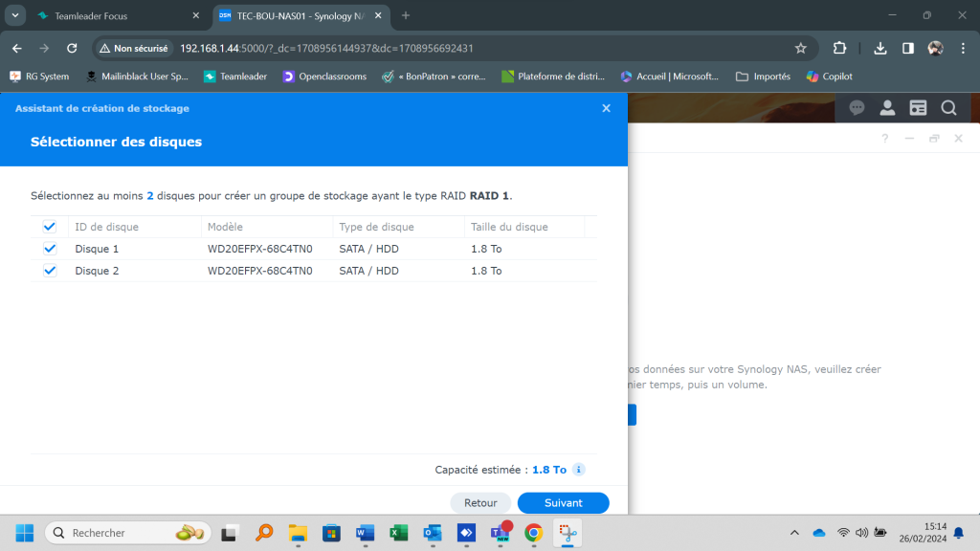The width and height of the screenshot is (980, 551).
Task: Toggle the select-all disks header checkbox
Action: pyautogui.click(x=50, y=227)
